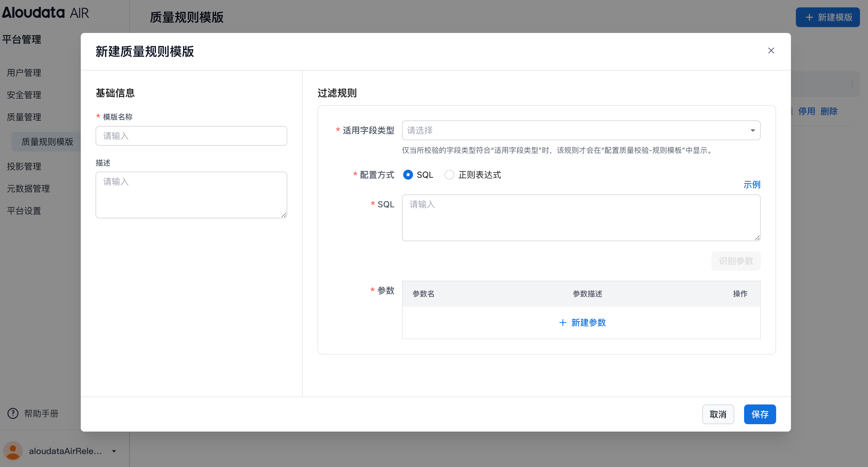Click the 模版名称 input field
The width and height of the screenshot is (868, 467).
(x=191, y=136)
